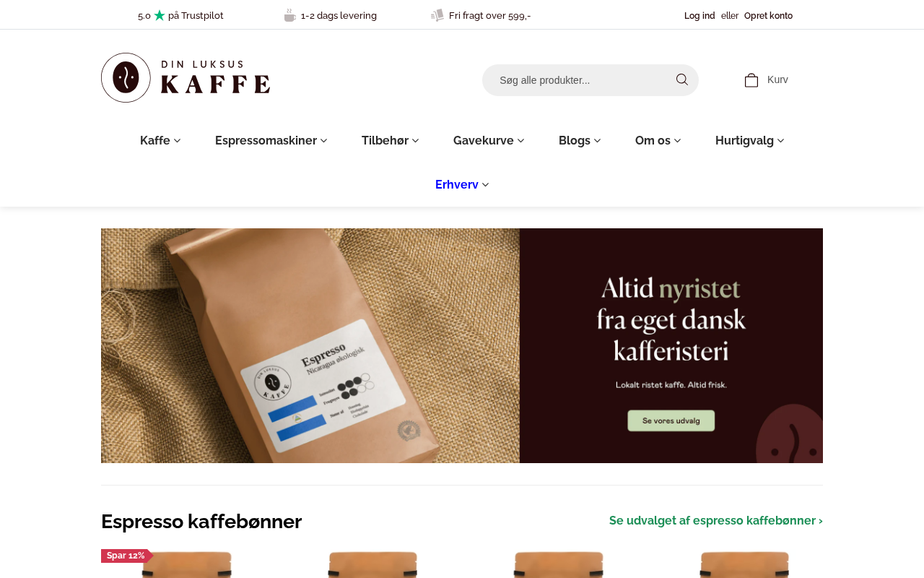Expand the Espressomaskiner dropdown
Viewport: 924px width, 578px height.
(271, 141)
